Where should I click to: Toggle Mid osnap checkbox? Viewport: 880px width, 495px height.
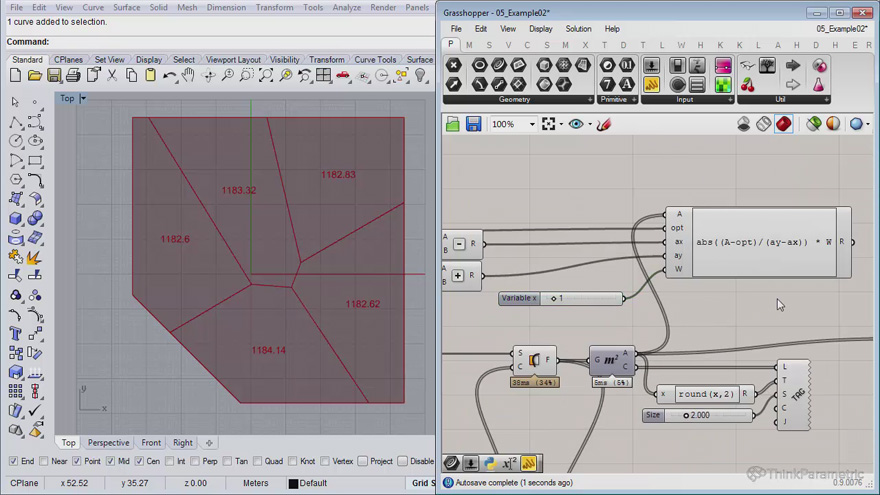pos(110,461)
